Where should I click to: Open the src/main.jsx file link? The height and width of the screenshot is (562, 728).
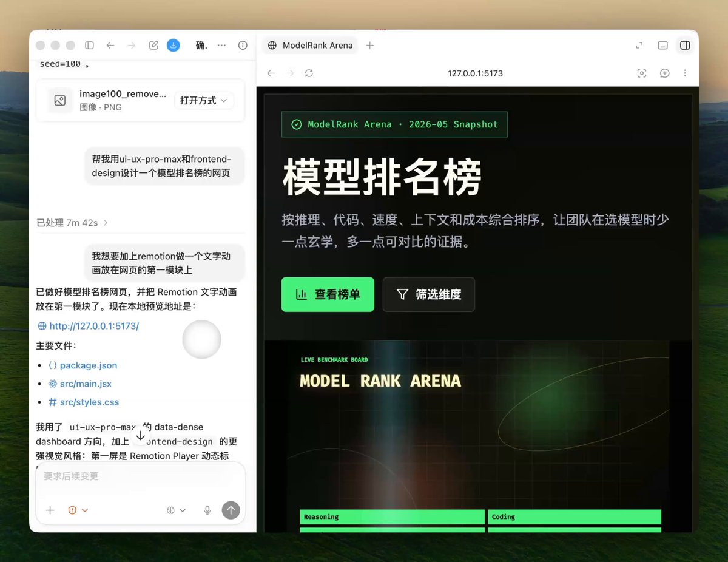[80, 384]
